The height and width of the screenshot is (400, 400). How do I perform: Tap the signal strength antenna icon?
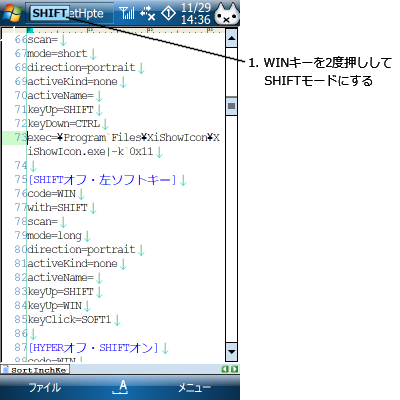point(127,13)
